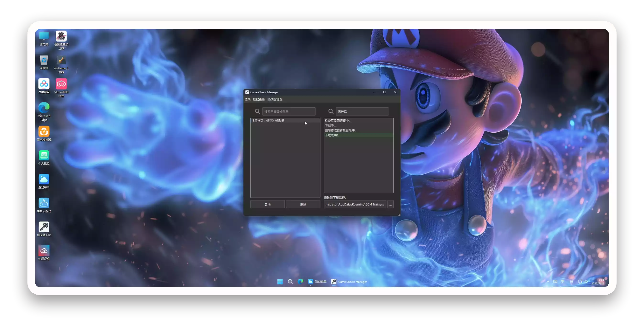Open the 数据更新 menu
Viewport: 644px width, 329px height.
click(x=259, y=99)
